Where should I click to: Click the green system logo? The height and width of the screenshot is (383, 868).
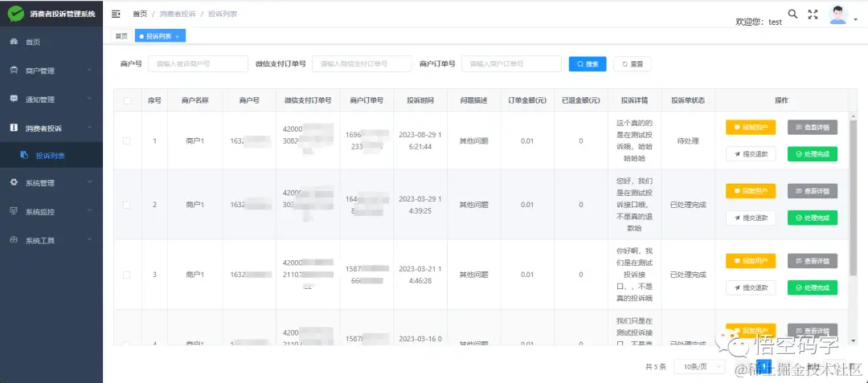16,14
